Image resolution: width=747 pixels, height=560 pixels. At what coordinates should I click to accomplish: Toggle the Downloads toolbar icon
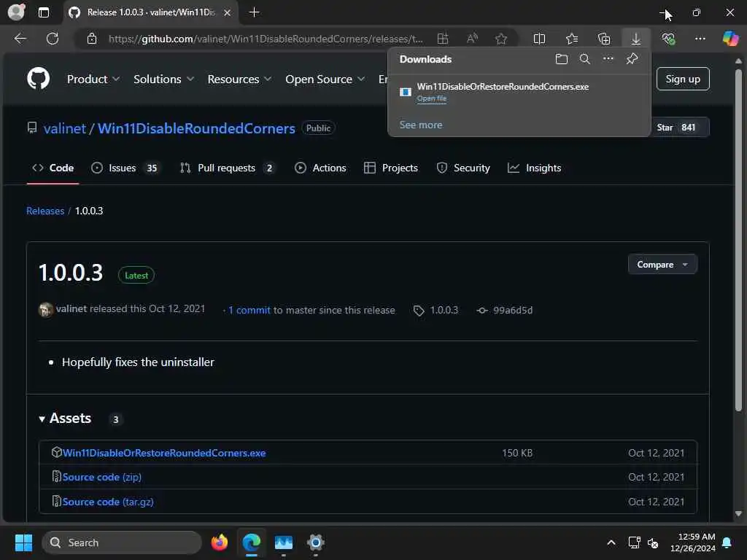636,39
